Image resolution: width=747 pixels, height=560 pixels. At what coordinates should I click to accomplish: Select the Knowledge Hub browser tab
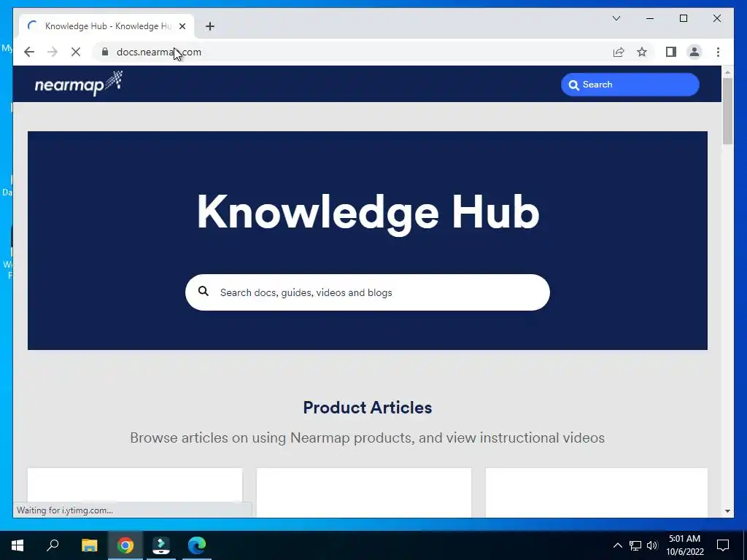coord(107,26)
